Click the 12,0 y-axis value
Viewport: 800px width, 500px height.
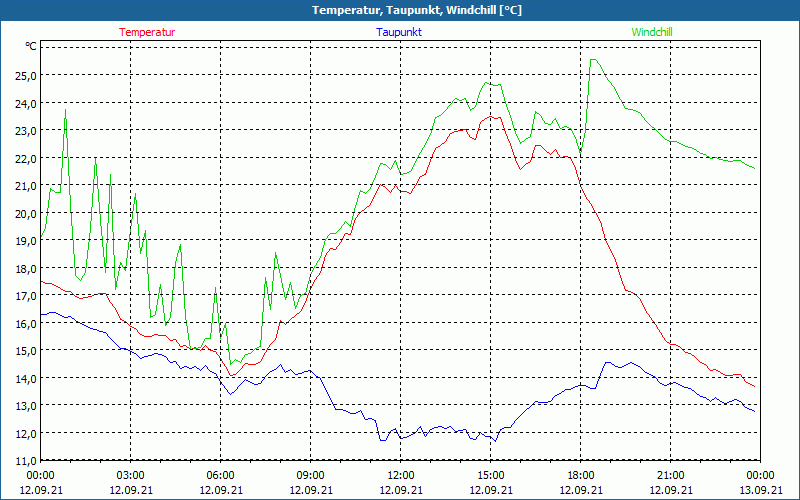pyautogui.click(x=26, y=433)
